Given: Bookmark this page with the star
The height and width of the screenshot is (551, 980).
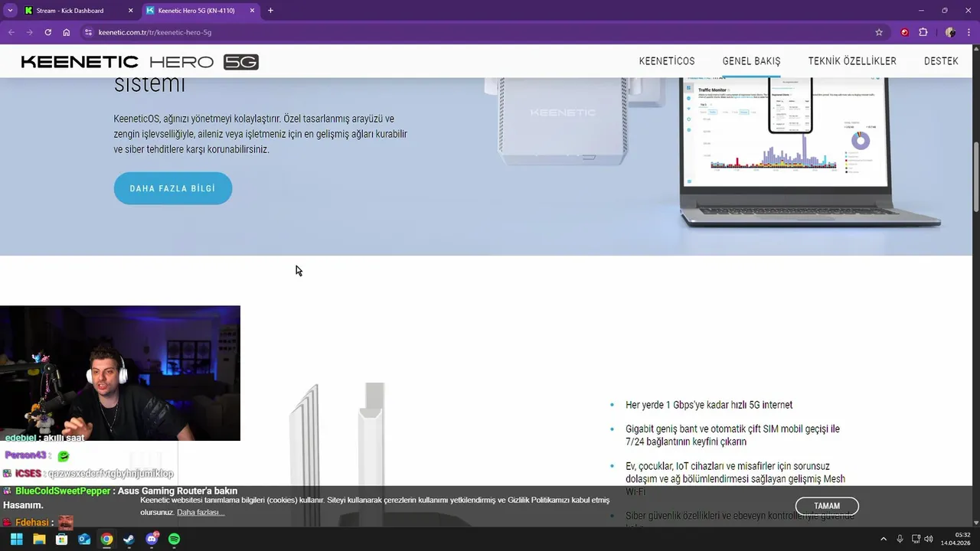Looking at the screenshot, I should click(879, 32).
